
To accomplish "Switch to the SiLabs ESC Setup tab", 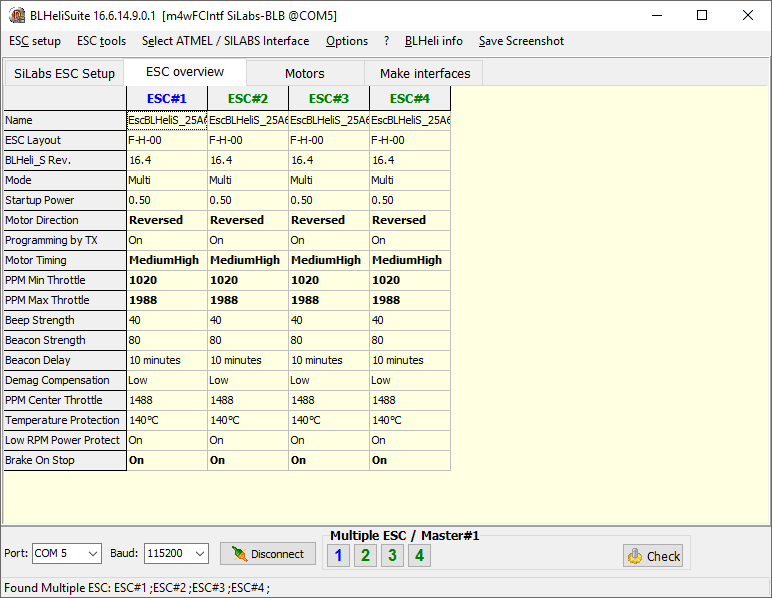I will point(64,73).
